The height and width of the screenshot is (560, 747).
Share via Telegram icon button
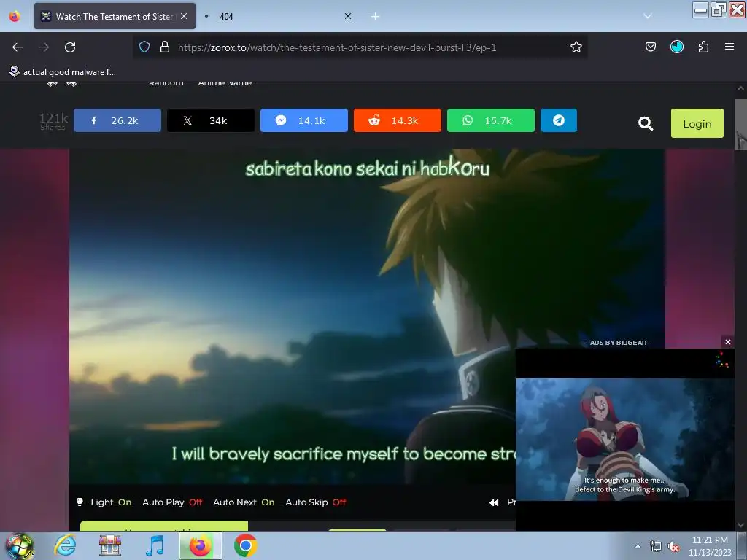[559, 120]
